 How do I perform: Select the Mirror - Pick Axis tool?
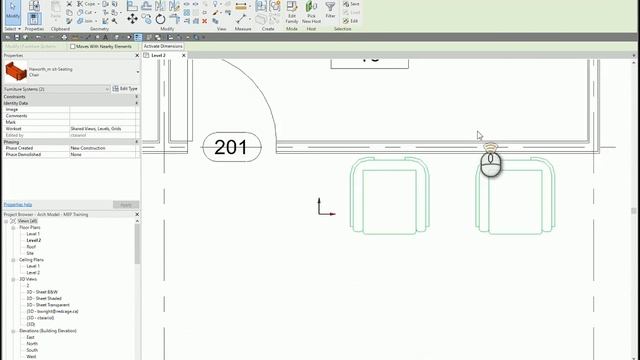point(160,6)
